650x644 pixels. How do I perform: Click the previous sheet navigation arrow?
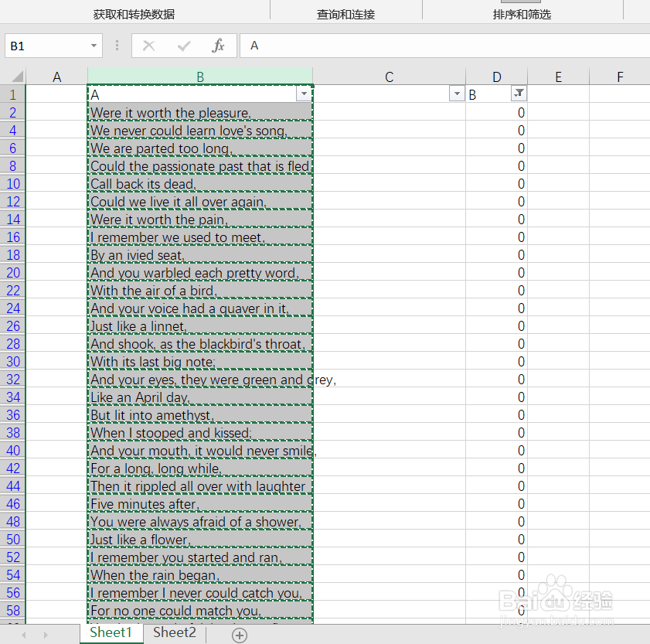pos(24,635)
